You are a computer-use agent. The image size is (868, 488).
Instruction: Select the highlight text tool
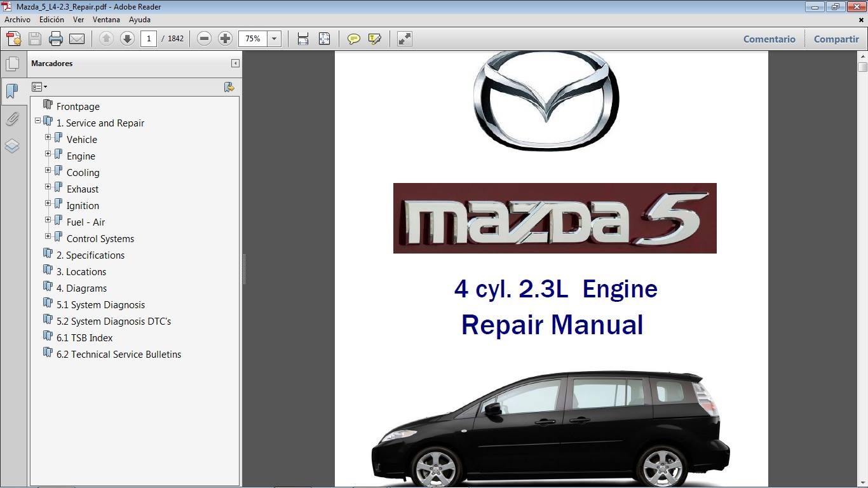375,39
